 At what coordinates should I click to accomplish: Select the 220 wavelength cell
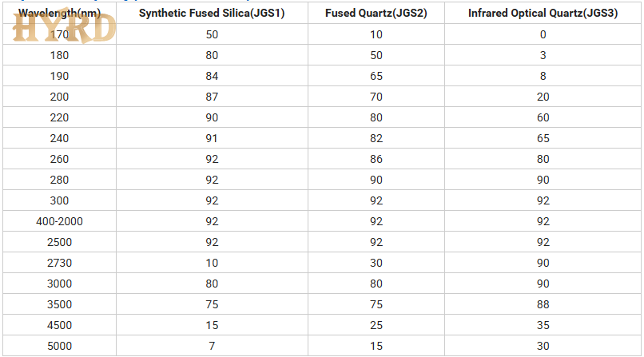(x=59, y=117)
